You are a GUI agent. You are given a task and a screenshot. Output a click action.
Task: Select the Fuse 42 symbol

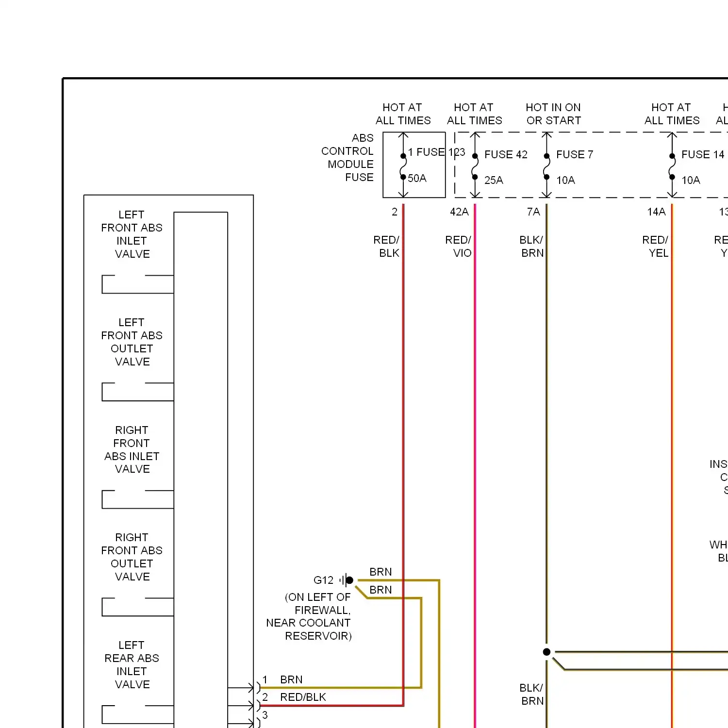pos(475,165)
